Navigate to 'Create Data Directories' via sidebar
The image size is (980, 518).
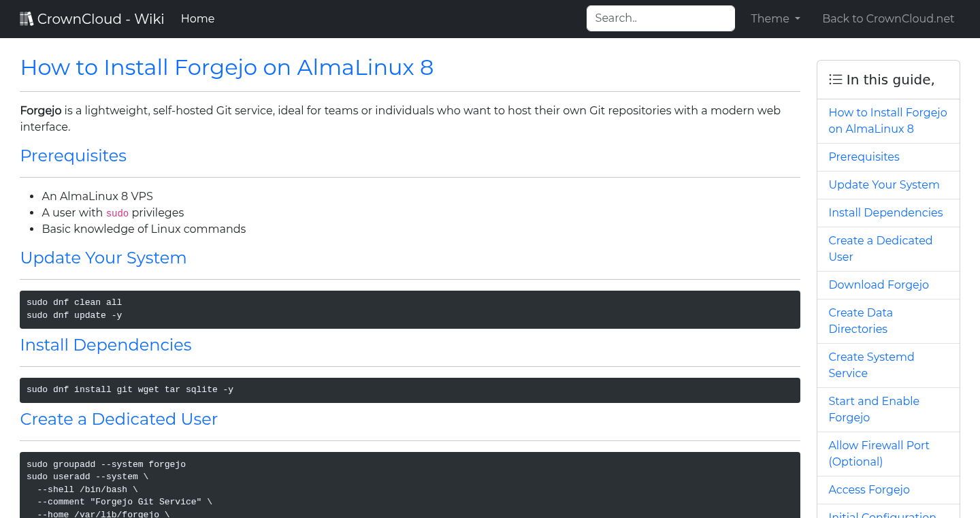[860, 321]
